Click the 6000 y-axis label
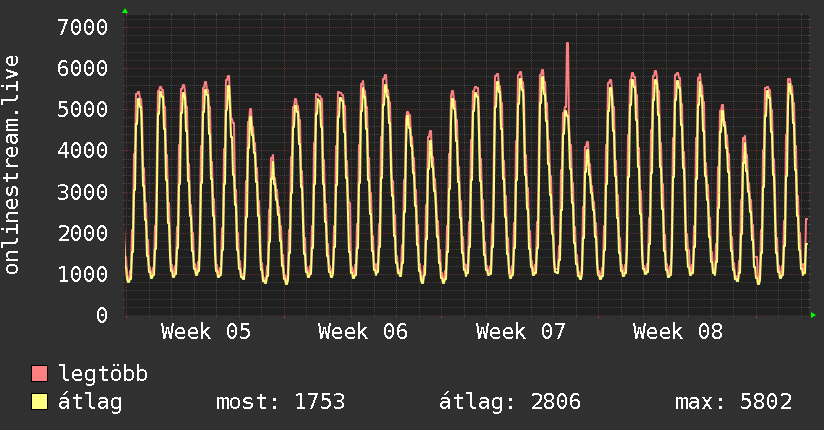Image resolution: width=824 pixels, height=430 pixels. 83,68
